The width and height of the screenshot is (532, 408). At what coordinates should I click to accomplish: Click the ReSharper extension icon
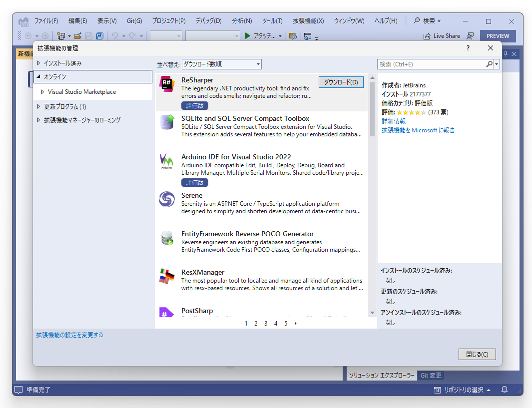[167, 84]
